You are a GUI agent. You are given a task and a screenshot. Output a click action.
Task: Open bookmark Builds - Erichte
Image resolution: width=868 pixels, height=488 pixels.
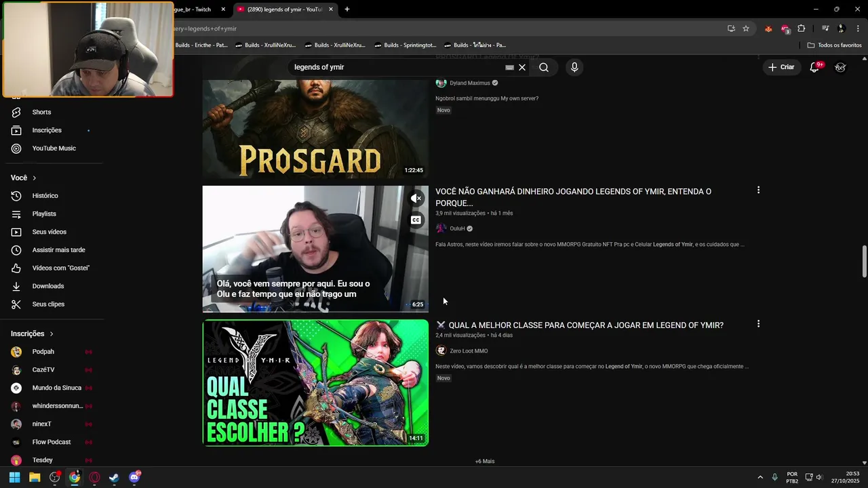201,45
